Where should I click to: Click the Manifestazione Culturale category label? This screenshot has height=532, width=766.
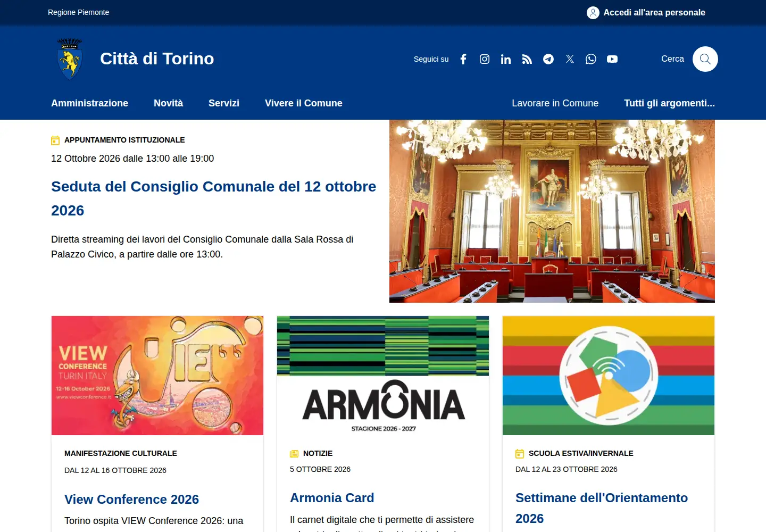(121, 453)
